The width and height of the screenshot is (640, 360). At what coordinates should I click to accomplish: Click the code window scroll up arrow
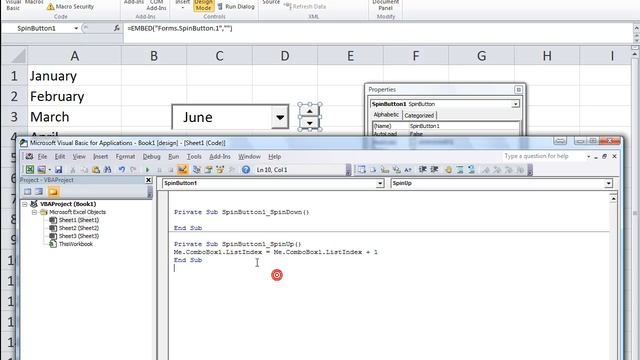[x=613, y=198]
